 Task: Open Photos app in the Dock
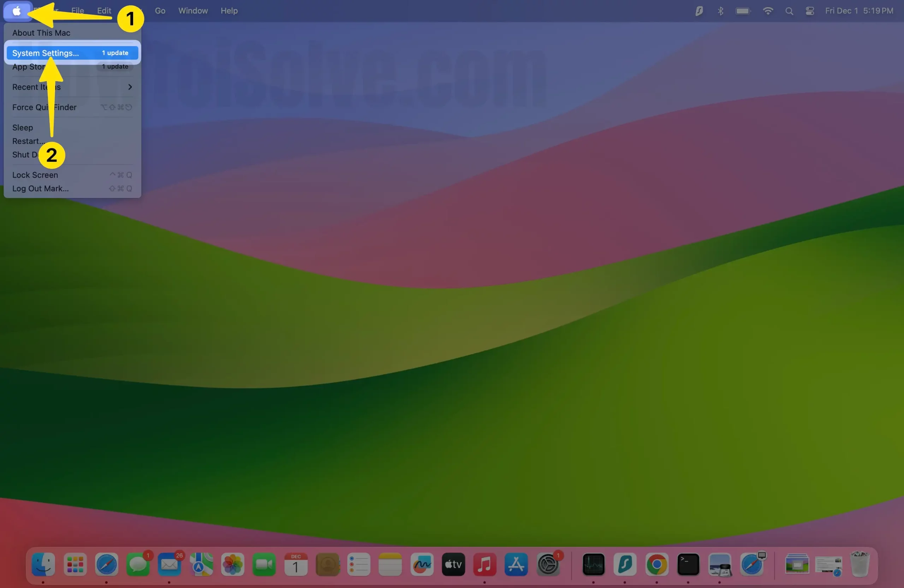pos(232,564)
